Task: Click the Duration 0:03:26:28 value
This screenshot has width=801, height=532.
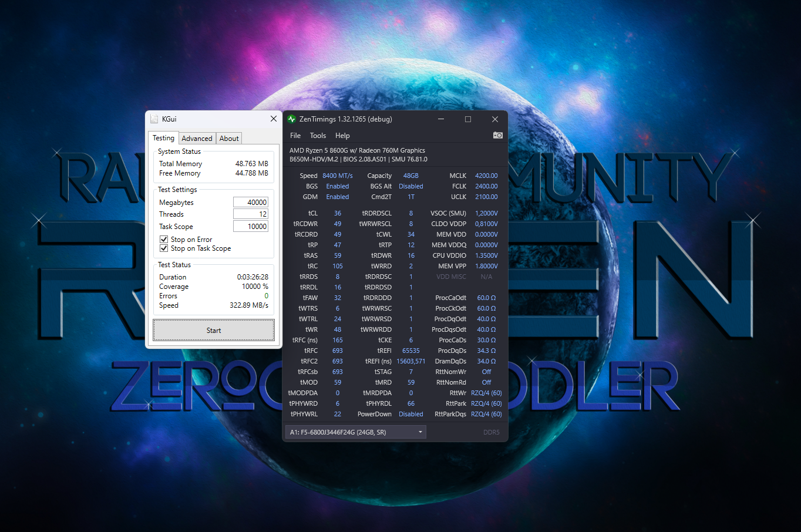Action: pyautogui.click(x=253, y=277)
